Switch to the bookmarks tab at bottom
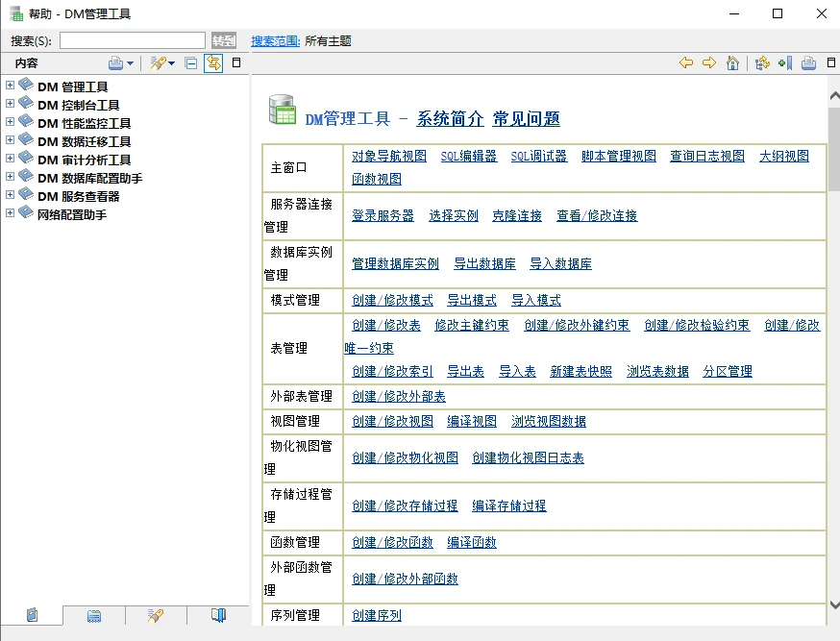This screenshot has height=641, width=840. (x=218, y=616)
